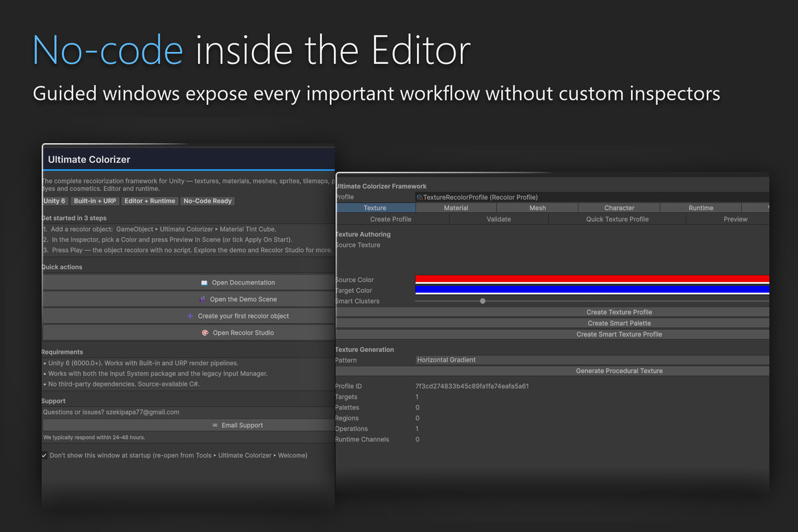Click the Targets label
Viewport: 798px width, 532px height.
[x=346, y=397]
